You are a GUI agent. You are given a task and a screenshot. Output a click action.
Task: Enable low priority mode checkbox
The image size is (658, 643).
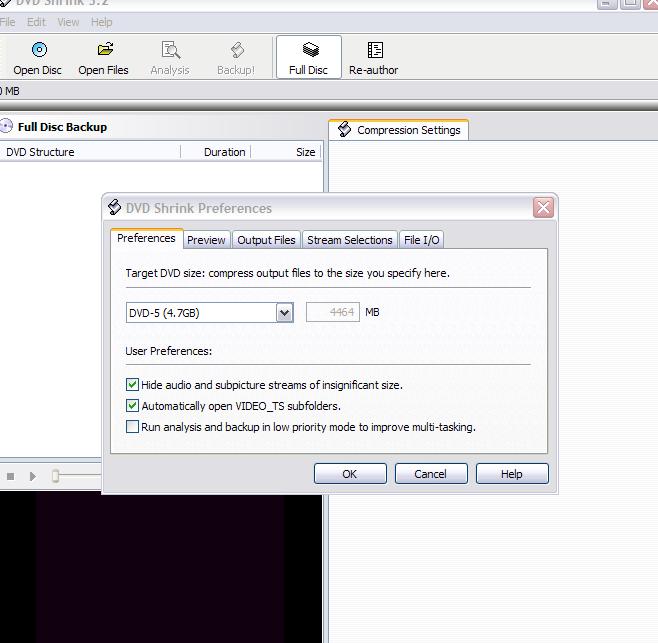click(132, 426)
